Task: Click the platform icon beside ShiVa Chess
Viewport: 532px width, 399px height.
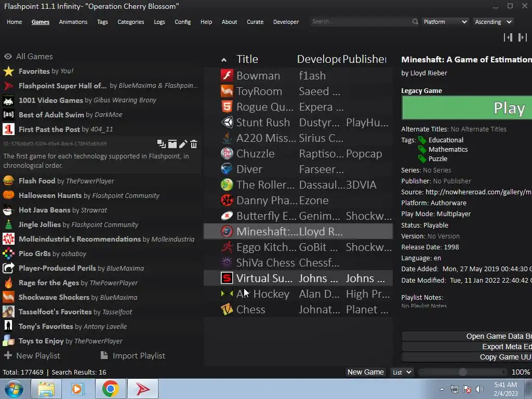Action: pos(227,262)
